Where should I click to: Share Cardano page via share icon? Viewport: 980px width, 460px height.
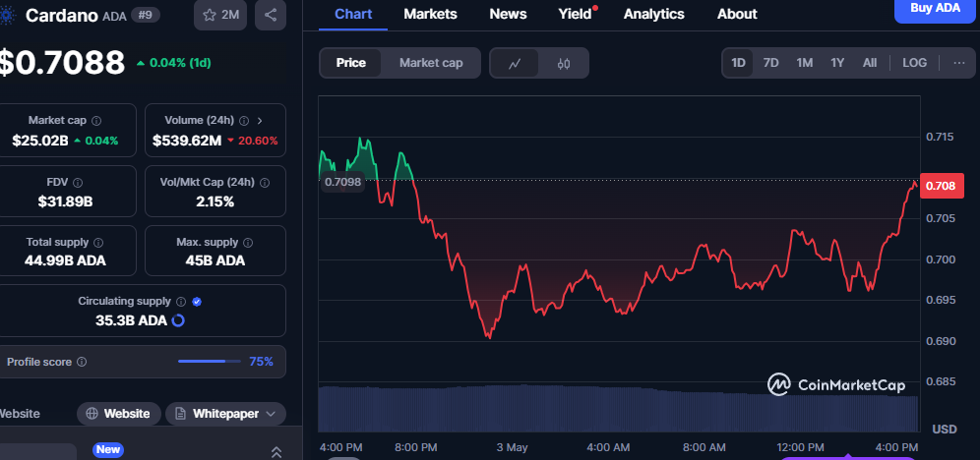tap(271, 15)
